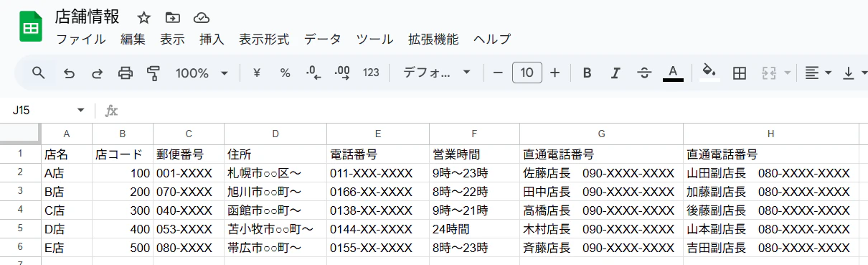Select cell 苫小牧市○○町～

point(275,228)
